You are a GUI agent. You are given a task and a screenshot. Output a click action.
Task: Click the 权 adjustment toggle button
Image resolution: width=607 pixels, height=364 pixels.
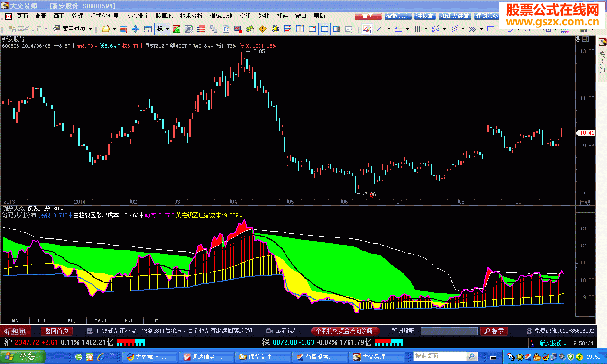[160, 28]
